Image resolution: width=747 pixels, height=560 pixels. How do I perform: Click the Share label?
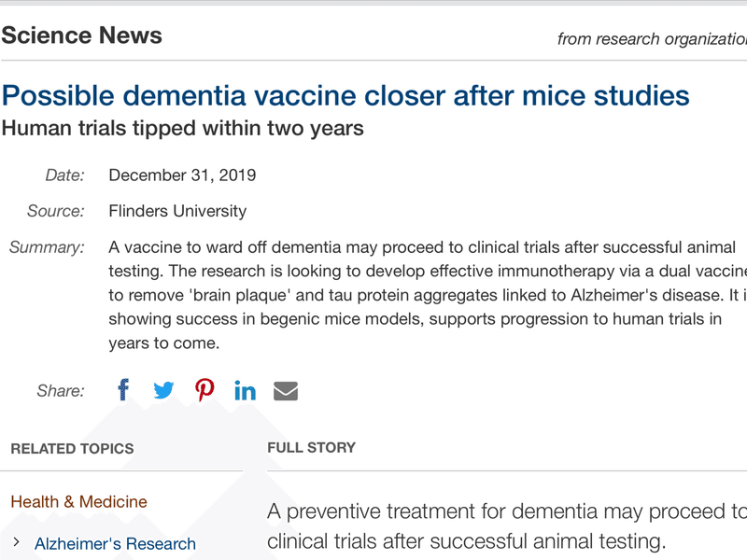[x=61, y=390]
